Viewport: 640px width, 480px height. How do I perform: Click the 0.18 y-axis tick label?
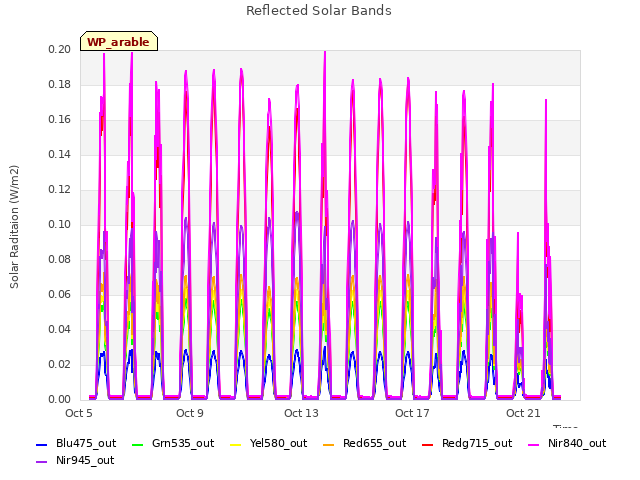tap(60, 84)
